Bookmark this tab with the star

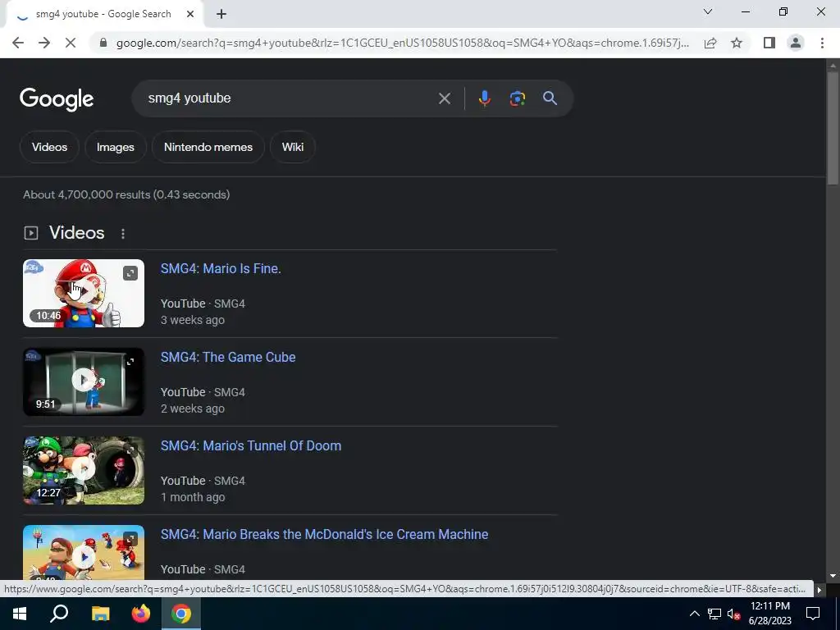737,43
